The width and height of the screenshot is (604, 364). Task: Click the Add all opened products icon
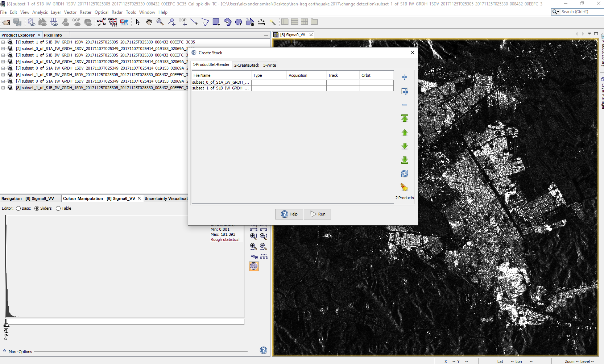[x=405, y=91]
